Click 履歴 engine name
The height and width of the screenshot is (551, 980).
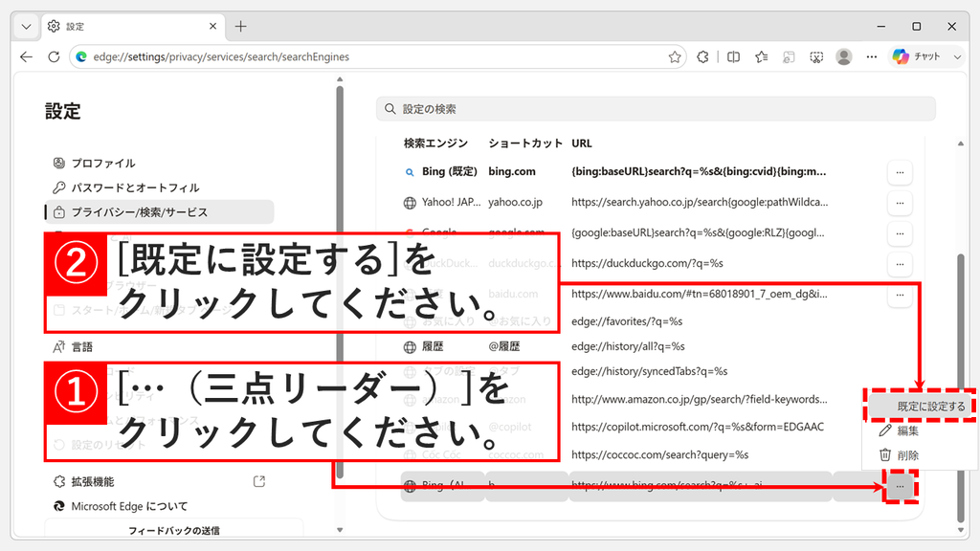click(433, 346)
